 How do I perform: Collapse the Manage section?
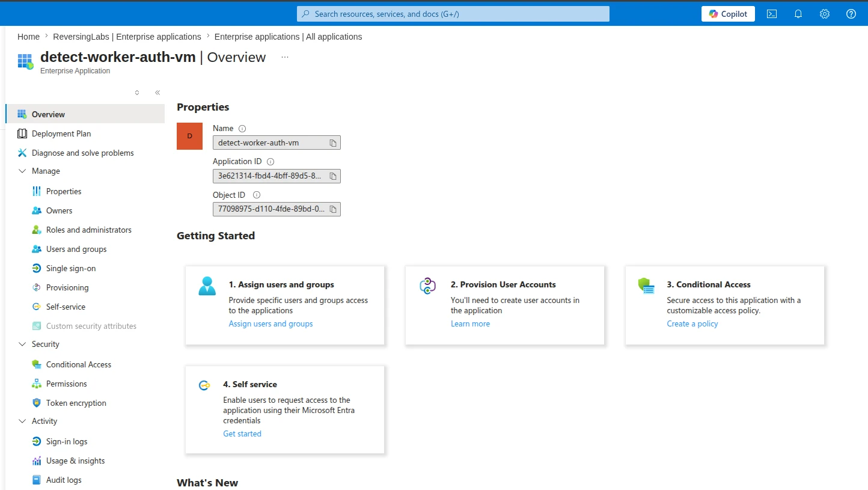click(x=22, y=171)
